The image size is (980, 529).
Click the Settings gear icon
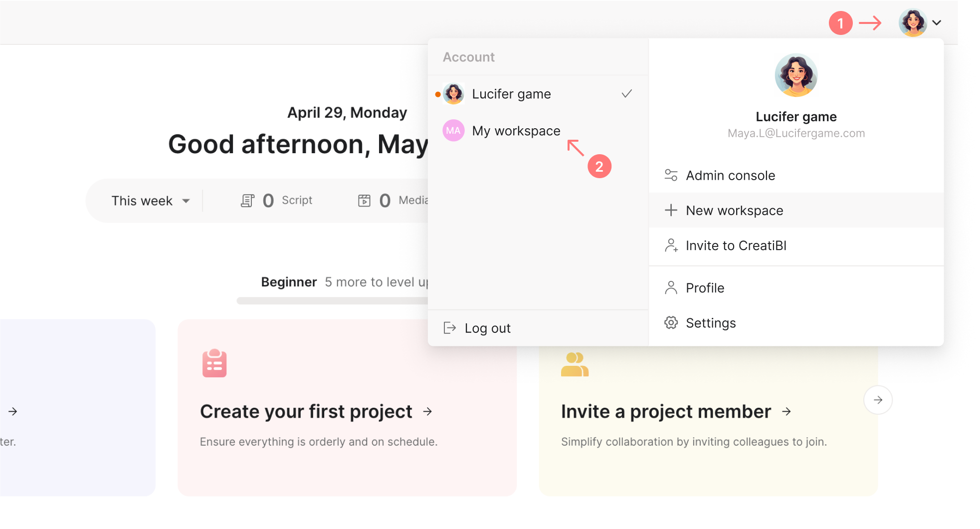671,323
